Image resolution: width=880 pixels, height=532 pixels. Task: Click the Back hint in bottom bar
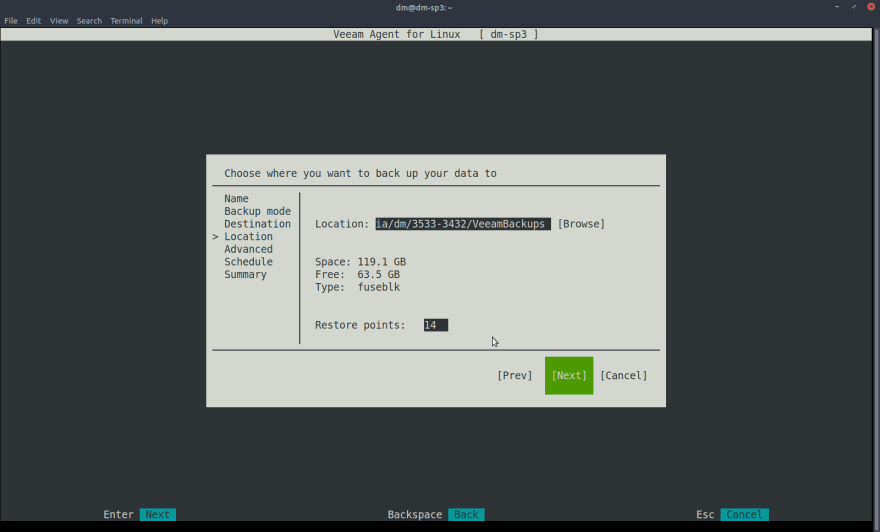pos(466,515)
